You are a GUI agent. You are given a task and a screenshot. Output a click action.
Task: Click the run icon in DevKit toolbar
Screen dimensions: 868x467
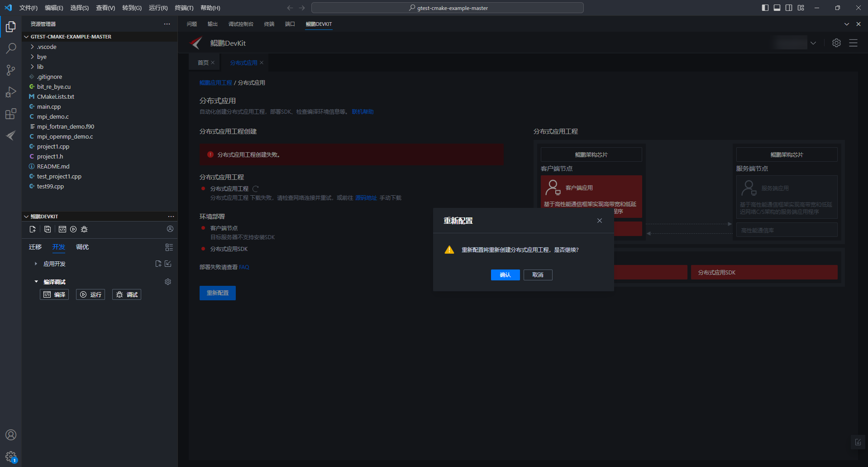(x=73, y=229)
